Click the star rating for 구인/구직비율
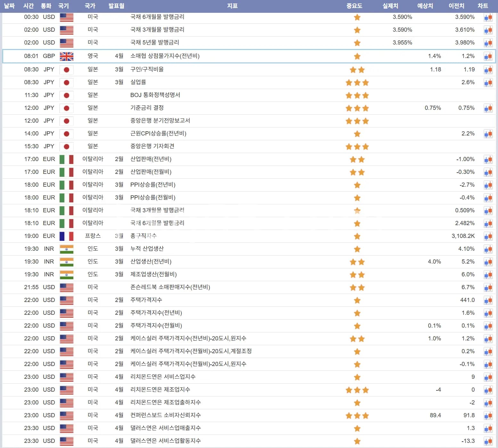Viewport: 498px width, 448px height. coord(357,70)
